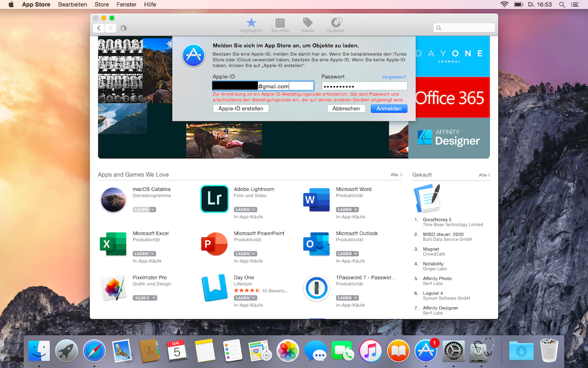Open System Preferences from the Dock
This screenshot has height=368, width=588.
coord(454,351)
